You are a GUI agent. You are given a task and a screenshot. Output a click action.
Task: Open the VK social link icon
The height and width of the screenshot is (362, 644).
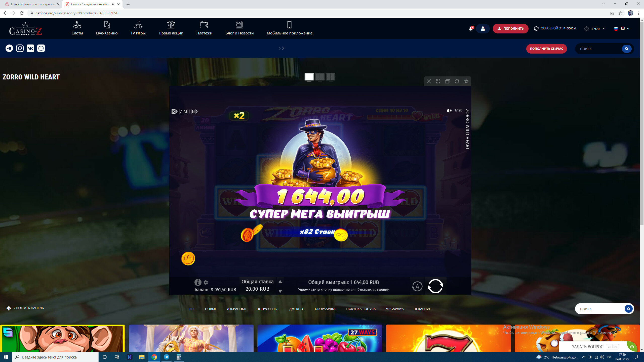tap(30, 48)
